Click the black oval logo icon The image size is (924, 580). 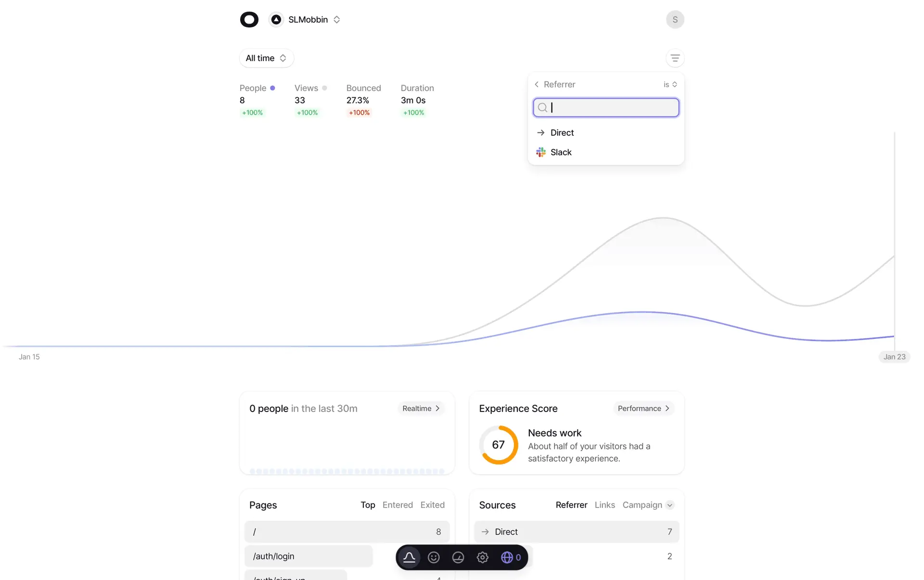(249, 20)
